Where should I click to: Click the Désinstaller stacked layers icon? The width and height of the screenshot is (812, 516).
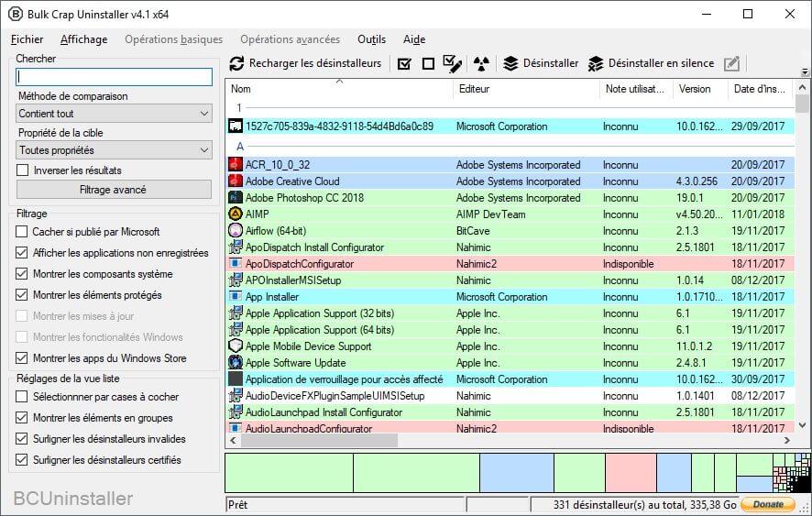(x=510, y=64)
